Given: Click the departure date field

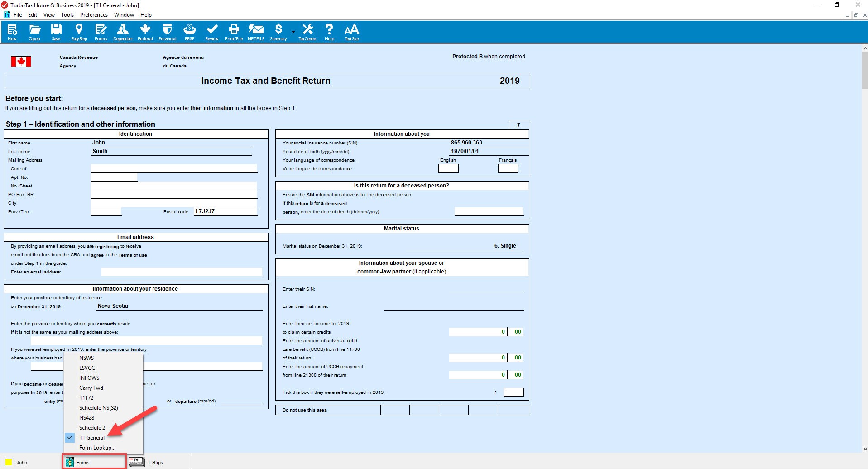Looking at the screenshot, I should coord(242,401).
